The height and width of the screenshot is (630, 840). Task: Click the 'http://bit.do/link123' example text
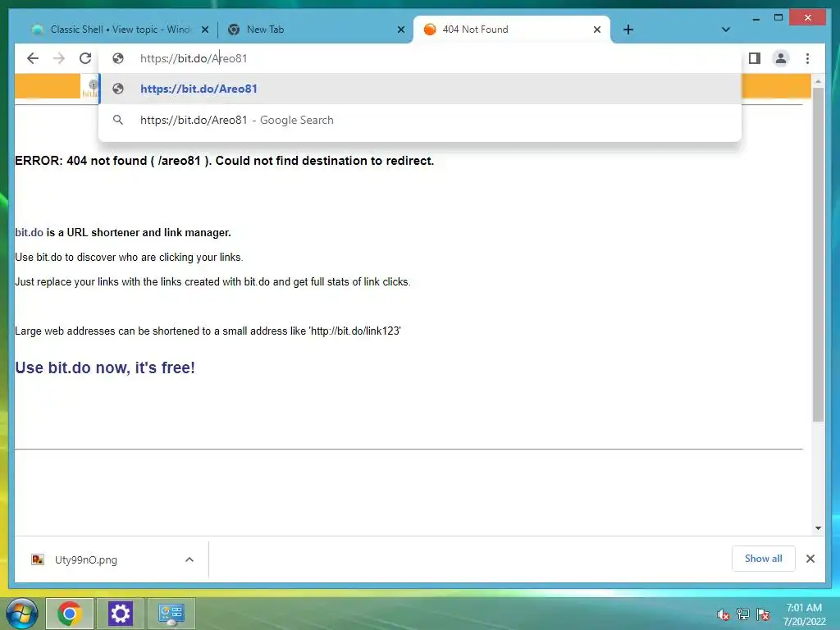point(354,331)
